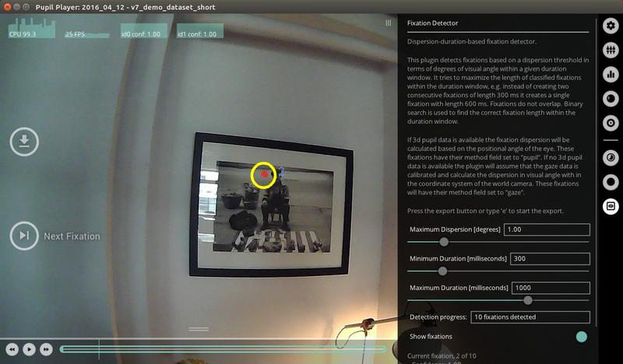Step backward one frame with the rewind button
Viewport: 623px width, 364px height.
point(12,349)
